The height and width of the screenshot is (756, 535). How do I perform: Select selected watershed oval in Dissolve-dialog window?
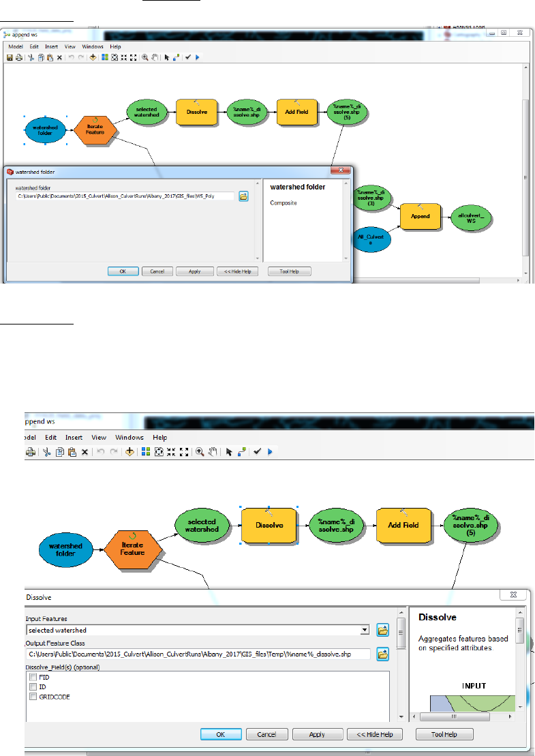point(202,526)
